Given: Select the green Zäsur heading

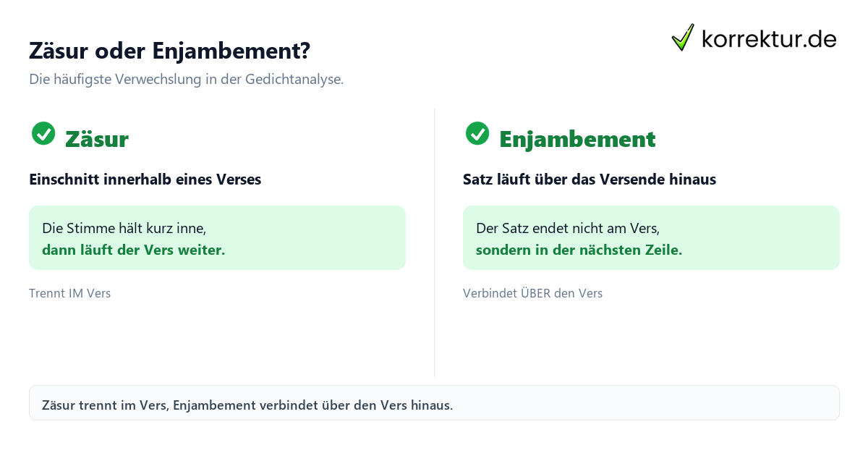Looking at the screenshot, I should point(97,139).
